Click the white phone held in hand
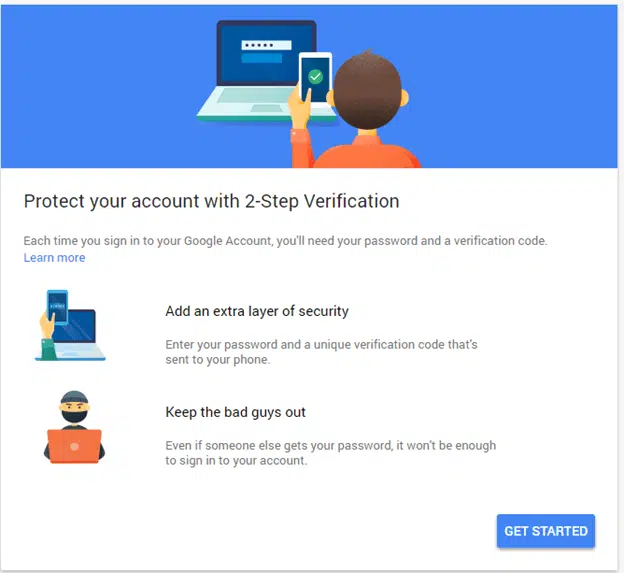Viewport: 624px width, 573px height. pos(315,77)
